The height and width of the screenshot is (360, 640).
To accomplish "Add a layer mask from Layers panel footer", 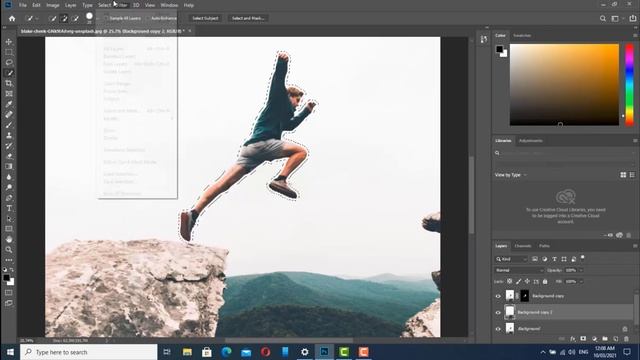I will 583,339.
